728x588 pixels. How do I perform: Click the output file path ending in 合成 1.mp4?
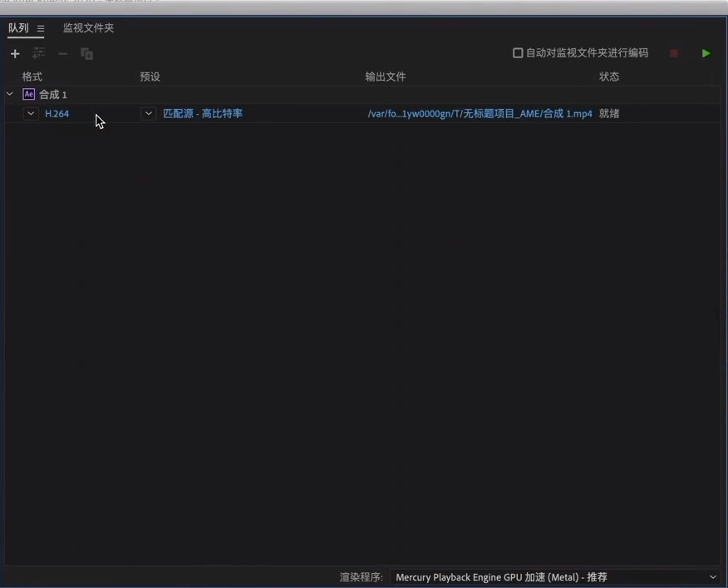480,113
